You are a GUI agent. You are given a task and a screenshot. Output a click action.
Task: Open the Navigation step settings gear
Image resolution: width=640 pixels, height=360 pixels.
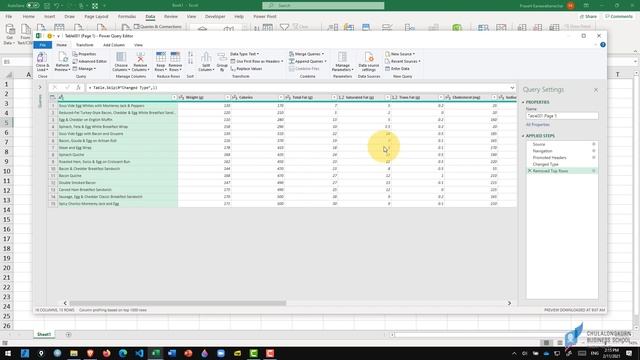[594, 151]
